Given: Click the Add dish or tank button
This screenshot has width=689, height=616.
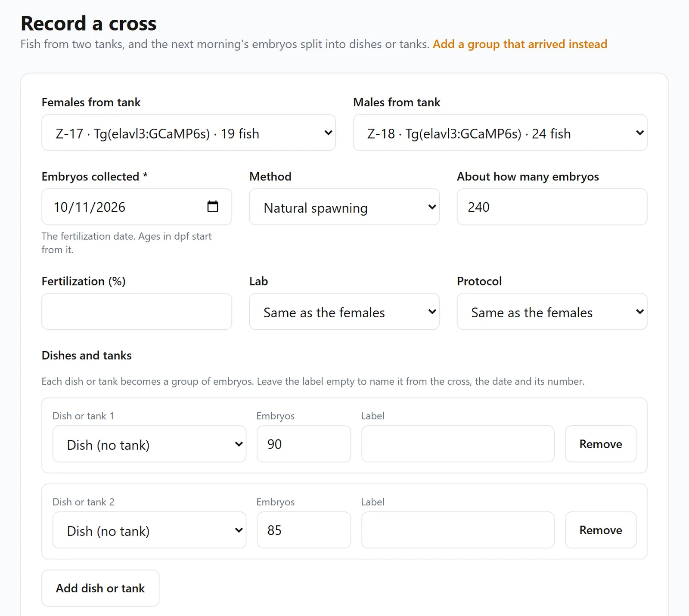Looking at the screenshot, I should 100,588.
